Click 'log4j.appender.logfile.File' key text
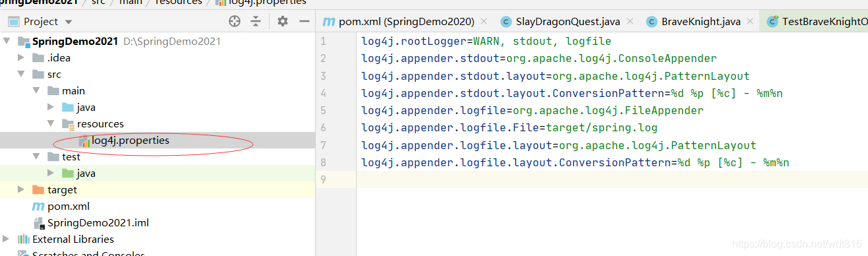 [449, 128]
